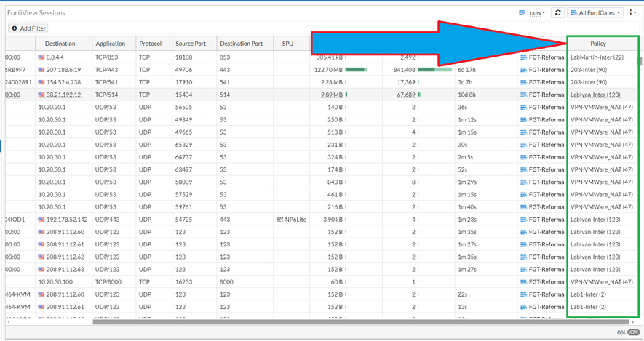Click the UDP/443 application cell
This screenshot has width=644, height=341.
coord(107,220)
